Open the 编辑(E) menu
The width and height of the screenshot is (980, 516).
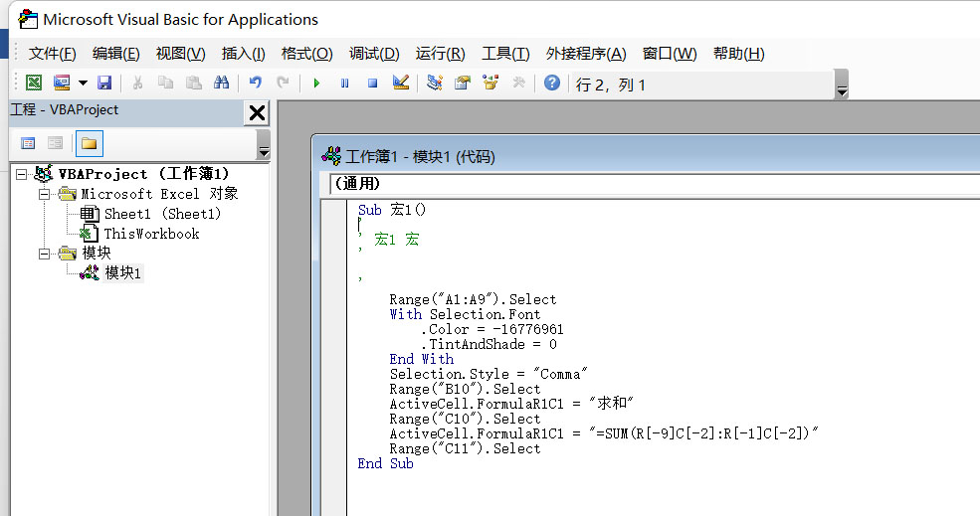(x=115, y=54)
